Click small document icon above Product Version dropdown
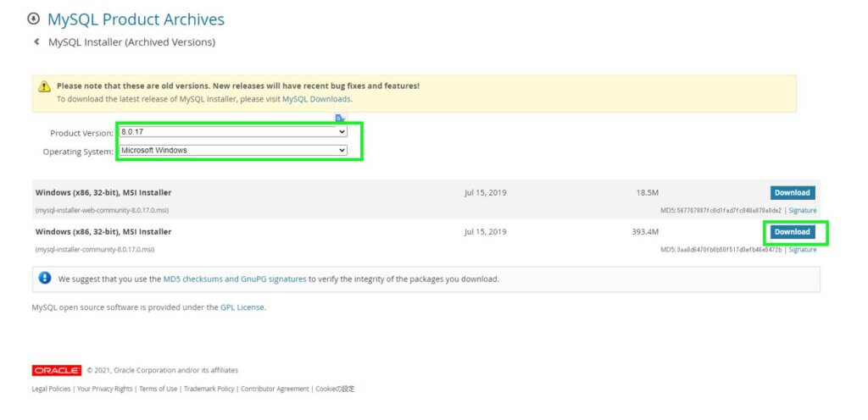The image size is (868, 420). (x=340, y=118)
